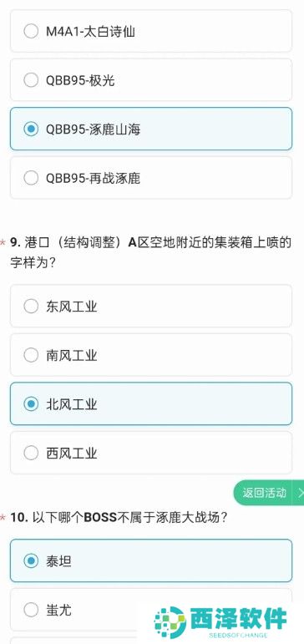
Task: Select the QBB95-极光 radio button
Action: (x=31, y=80)
